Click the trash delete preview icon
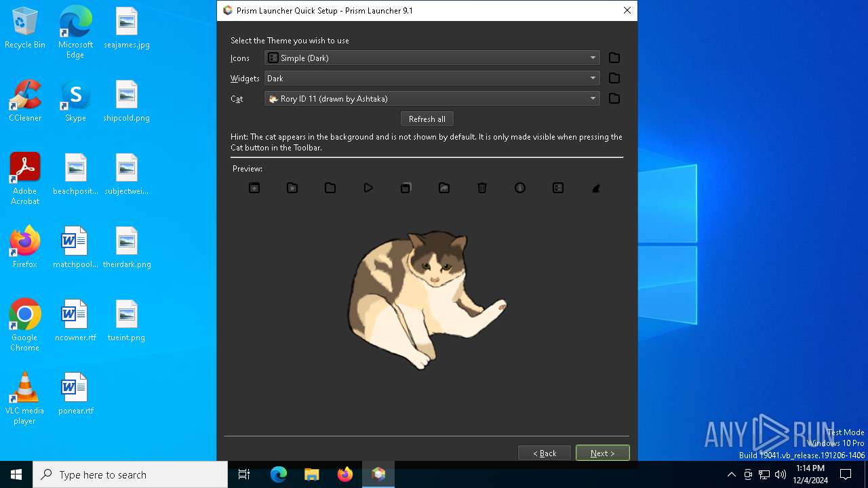The width and height of the screenshot is (868, 488). (x=482, y=188)
